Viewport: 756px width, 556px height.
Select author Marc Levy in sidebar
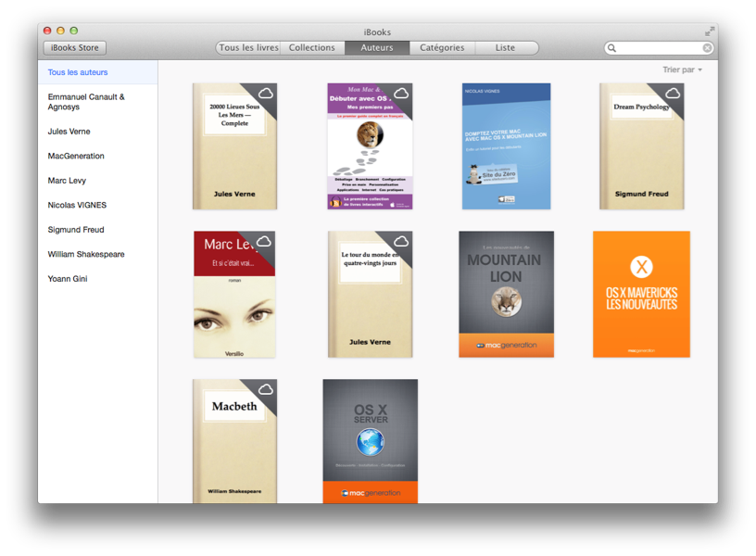98,181
